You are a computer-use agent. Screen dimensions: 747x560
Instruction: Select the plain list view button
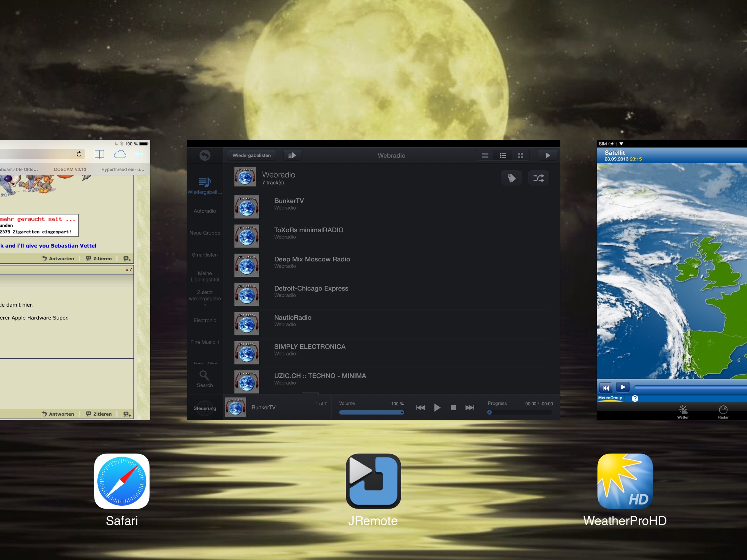485,155
